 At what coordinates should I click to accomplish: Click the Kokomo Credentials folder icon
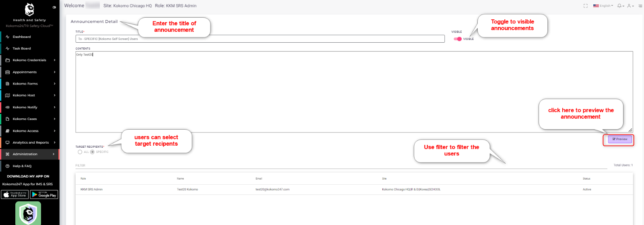(7, 60)
